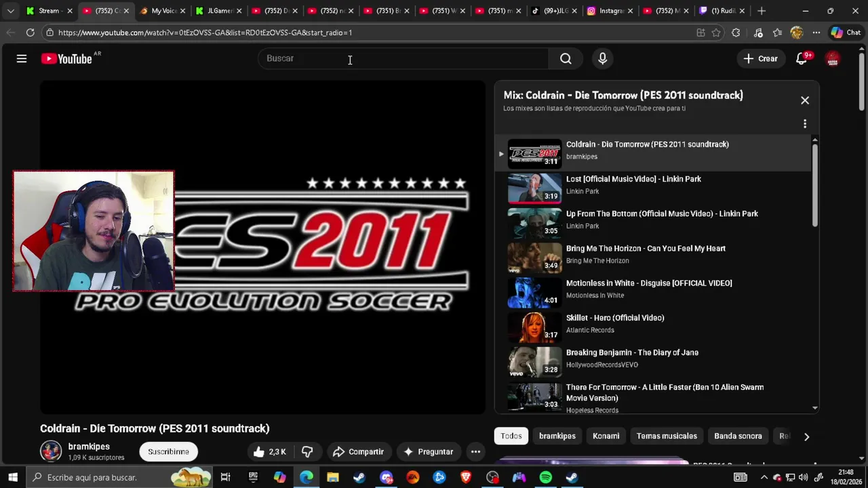Click Windows taskbar search box
Screen dimensions: 868x488
pyautogui.click(x=119, y=477)
